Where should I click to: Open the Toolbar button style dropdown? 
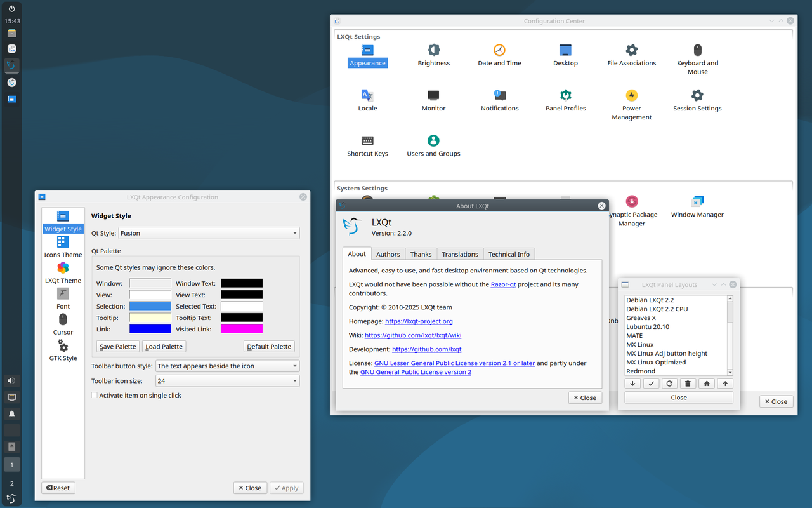(227, 366)
